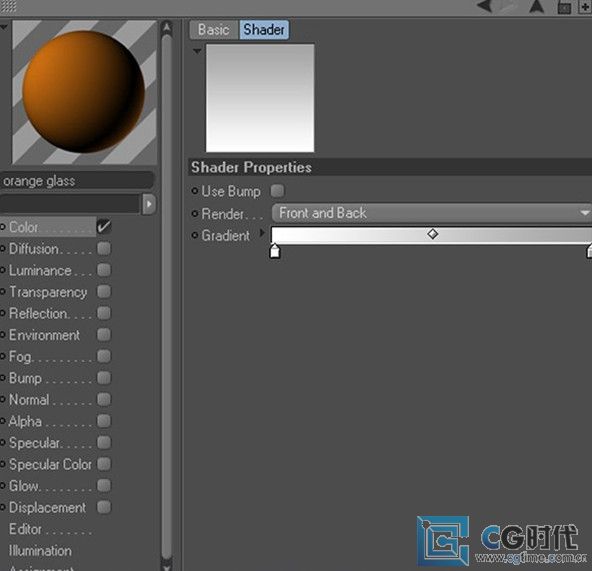Enable the Luminance channel checkbox
The width and height of the screenshot is (592, 571).
pos(104,270)
